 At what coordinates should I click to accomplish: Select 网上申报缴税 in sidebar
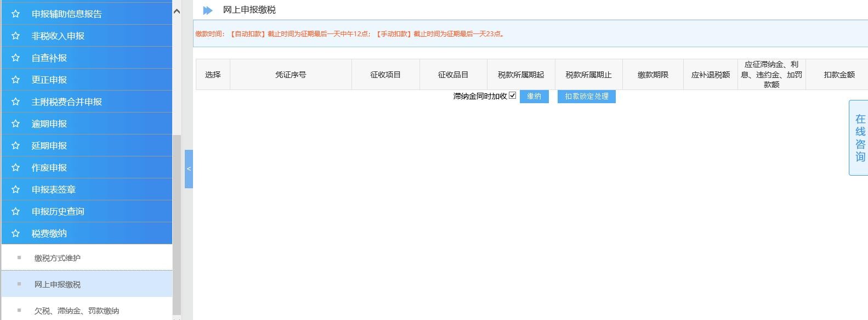[x=58, y=284]
